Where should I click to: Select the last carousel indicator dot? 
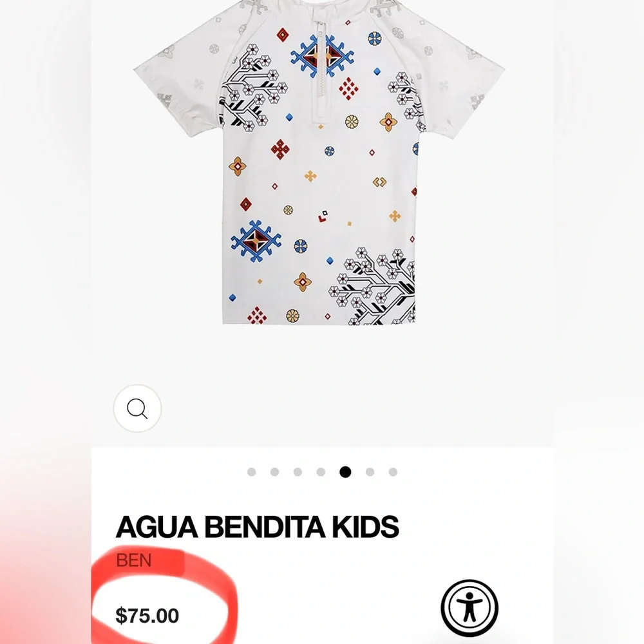click(393, 472)
